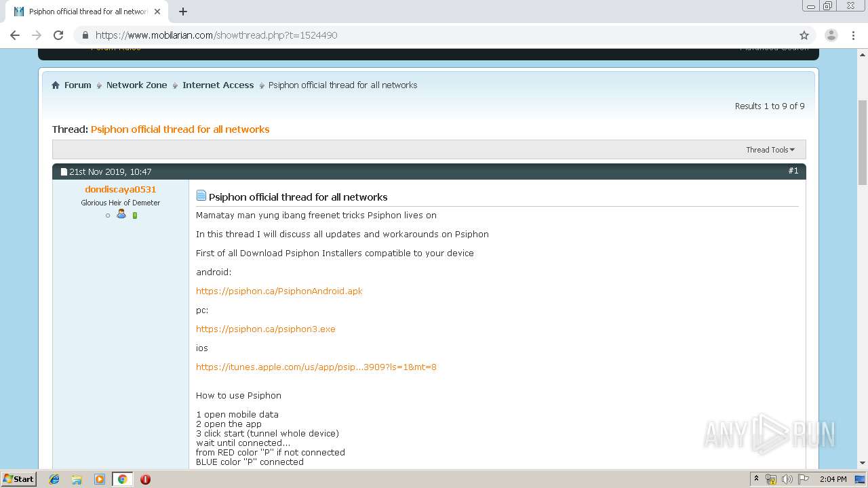Open a new browser tab
The height and width of the screenshot is (488, 868).
(x=183, y=12)
